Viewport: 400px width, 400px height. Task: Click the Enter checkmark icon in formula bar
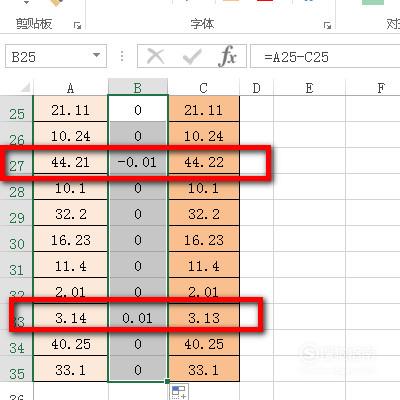(192, 56)
